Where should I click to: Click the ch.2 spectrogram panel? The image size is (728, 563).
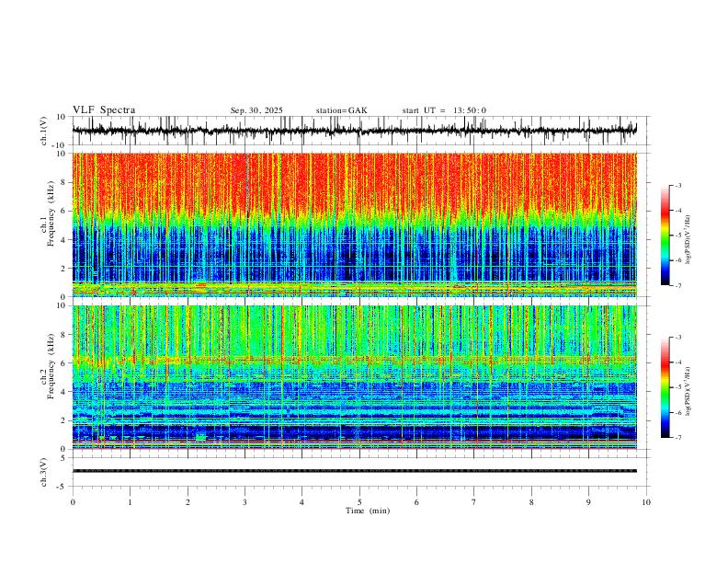point(354,377)
